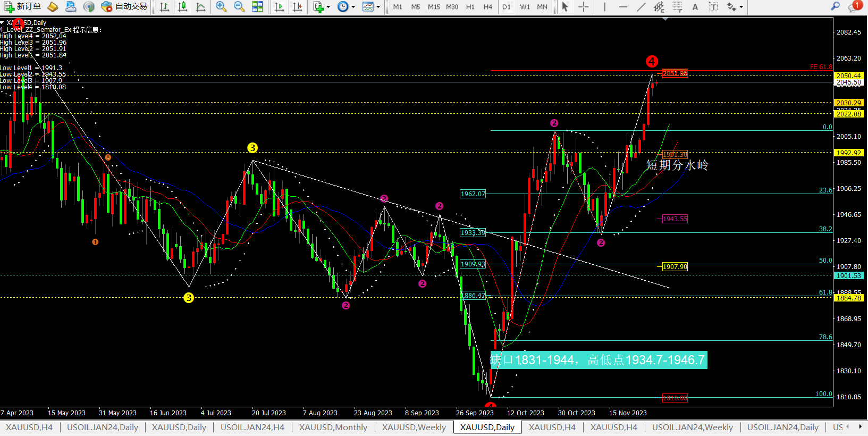Click the VPS signal radar icon
Screen dimensions: 868x436
89,6
